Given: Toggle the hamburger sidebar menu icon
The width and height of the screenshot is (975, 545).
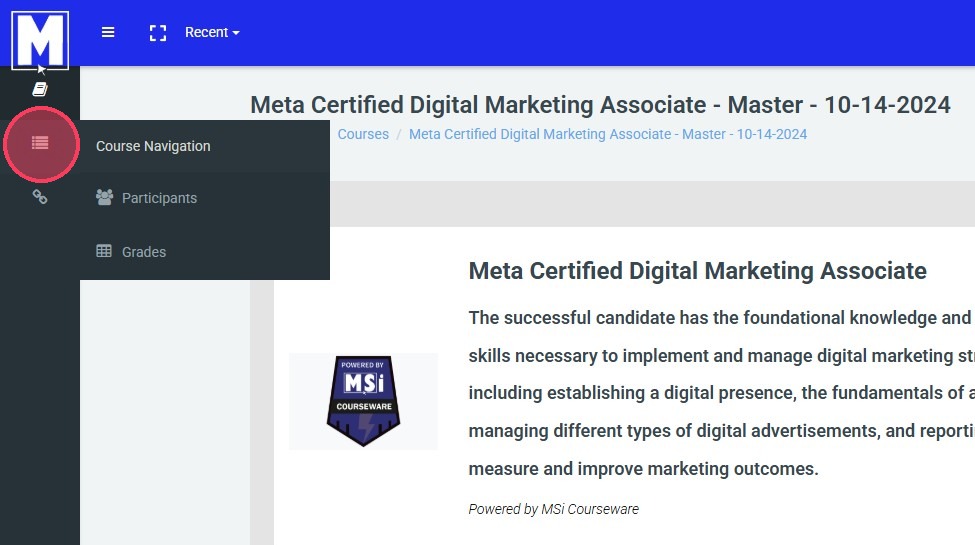Looking at the screenshot, I should click(108, 33).
